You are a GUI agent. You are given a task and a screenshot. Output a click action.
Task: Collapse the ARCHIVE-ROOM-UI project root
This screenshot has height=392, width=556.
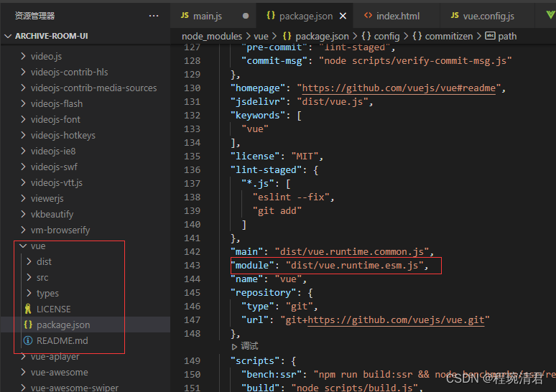point(8,36)
